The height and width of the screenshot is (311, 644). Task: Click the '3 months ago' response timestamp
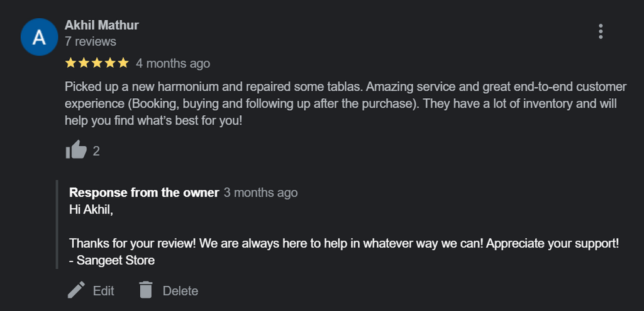260,193
